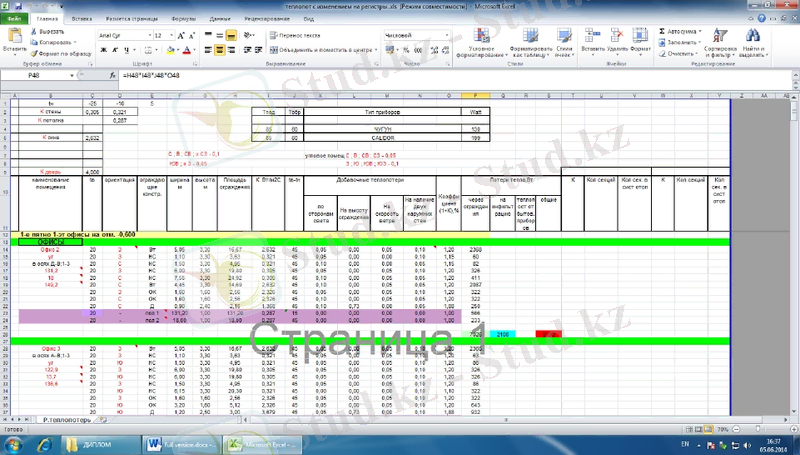Image resolution: width=800 pixels, height=455 pixels.
Task: Click the Insert Function fx icon
Action: coord(110,74)
